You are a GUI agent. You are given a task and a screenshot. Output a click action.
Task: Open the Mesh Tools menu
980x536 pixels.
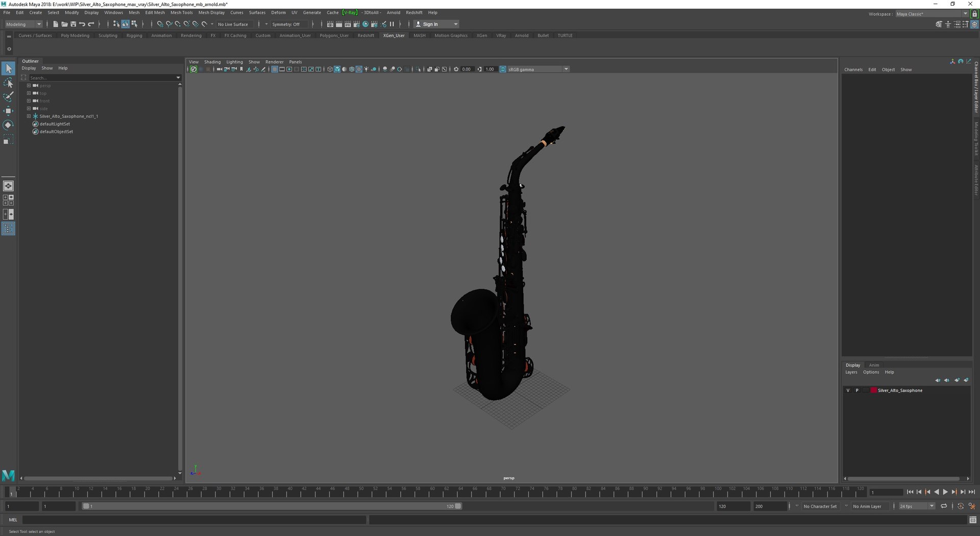pyautogui.click(x=181, y=12)
